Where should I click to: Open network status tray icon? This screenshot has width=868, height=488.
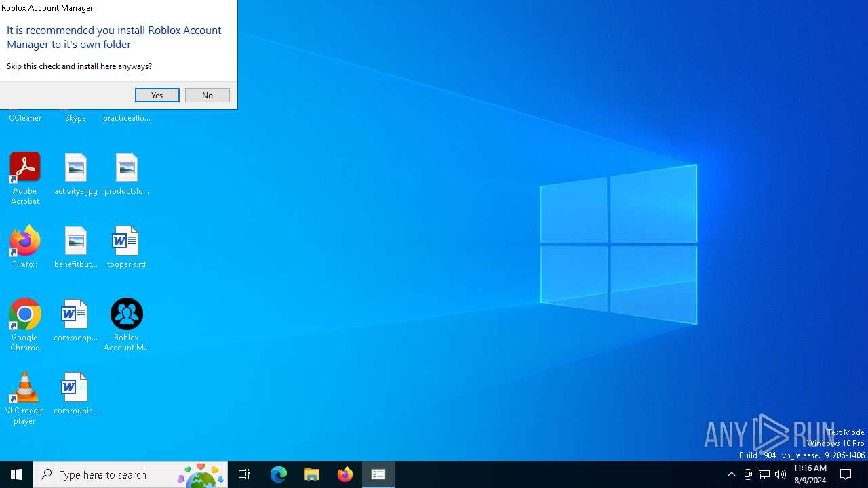click(764, 474)
